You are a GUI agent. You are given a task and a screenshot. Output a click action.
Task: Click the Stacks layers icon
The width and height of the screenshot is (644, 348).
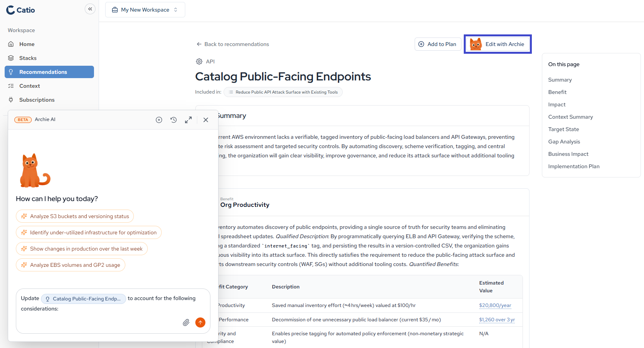click(11, 58)
